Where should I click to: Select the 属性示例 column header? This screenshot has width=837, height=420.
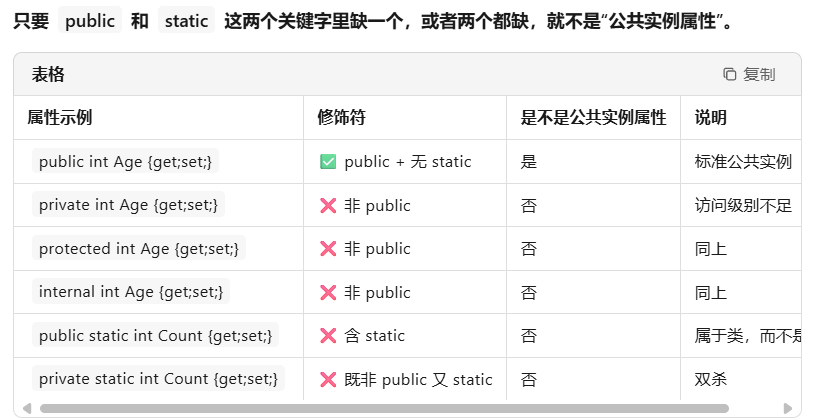[60, 117]
